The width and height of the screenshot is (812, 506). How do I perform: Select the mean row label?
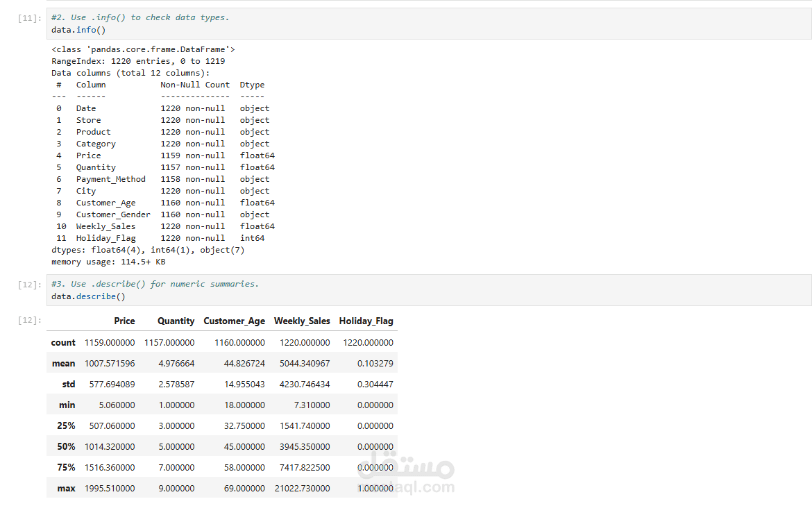pos(64,363)
